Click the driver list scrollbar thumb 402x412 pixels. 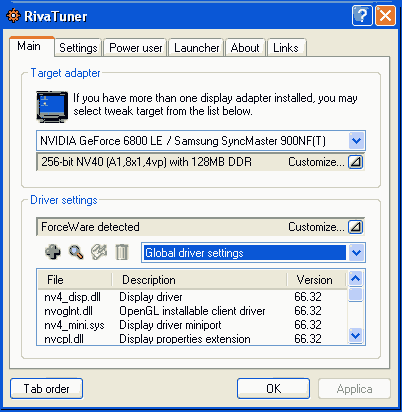coord(355,294)
